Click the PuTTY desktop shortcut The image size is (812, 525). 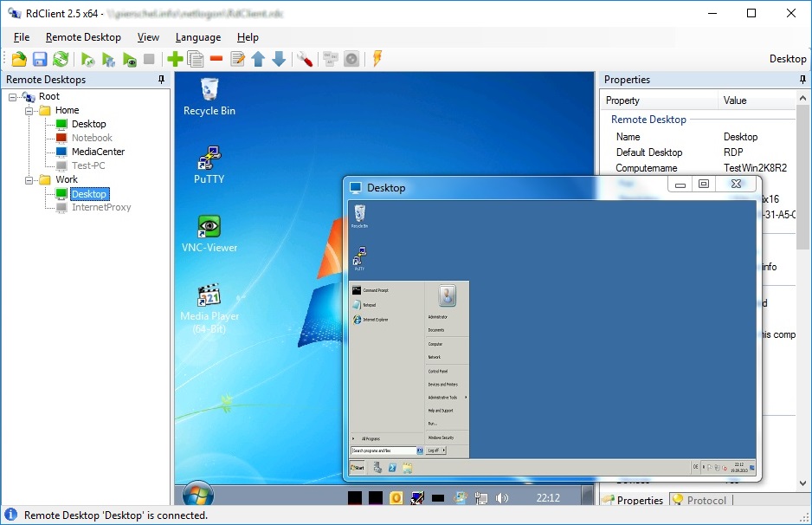(209, 165)
